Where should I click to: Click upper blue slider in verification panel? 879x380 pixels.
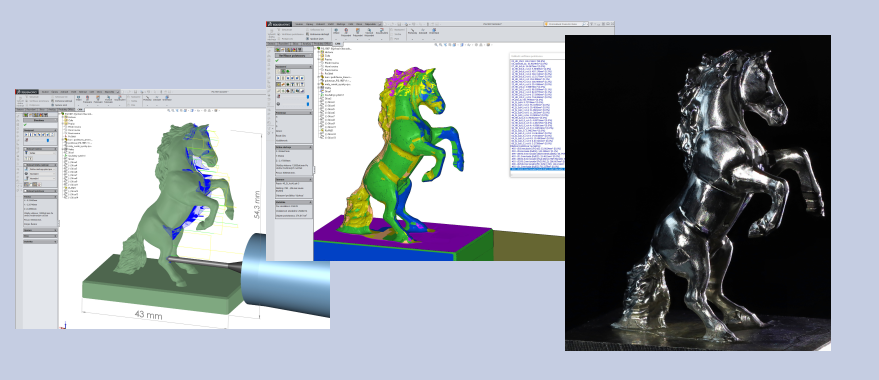coord(308,97)
